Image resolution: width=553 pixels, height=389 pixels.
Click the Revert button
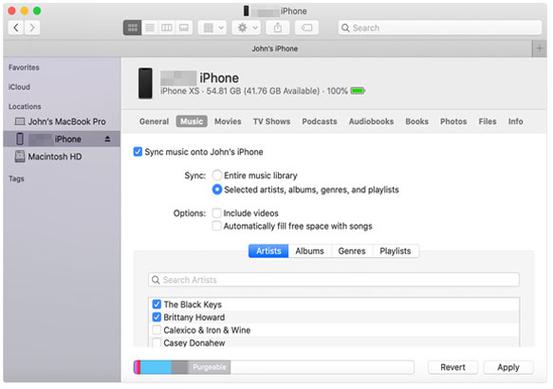click(x=453, y=367)
